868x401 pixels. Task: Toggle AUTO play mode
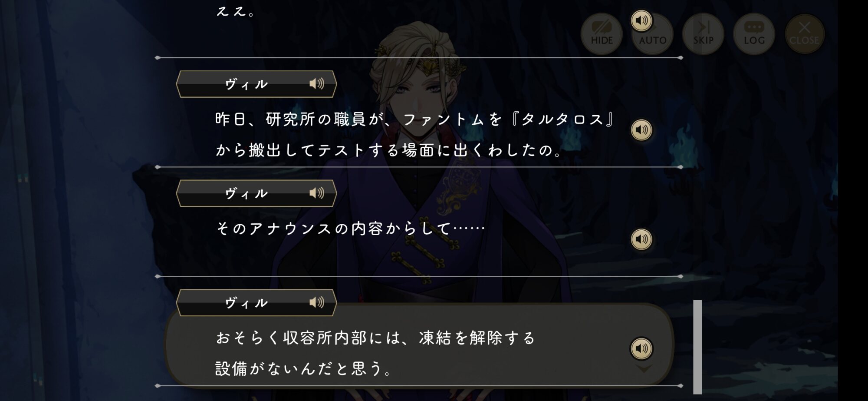(x=653, y=34)
